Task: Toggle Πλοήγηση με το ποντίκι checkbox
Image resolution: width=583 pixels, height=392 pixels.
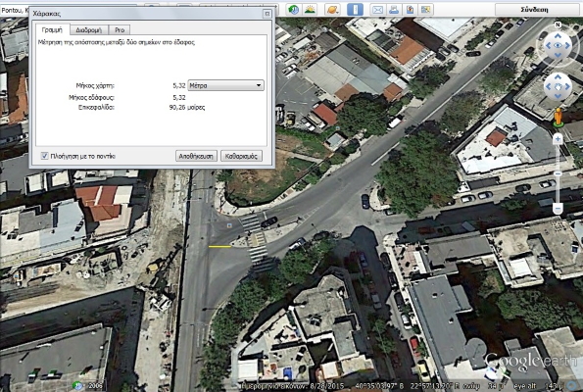Action: coord(45,156)
